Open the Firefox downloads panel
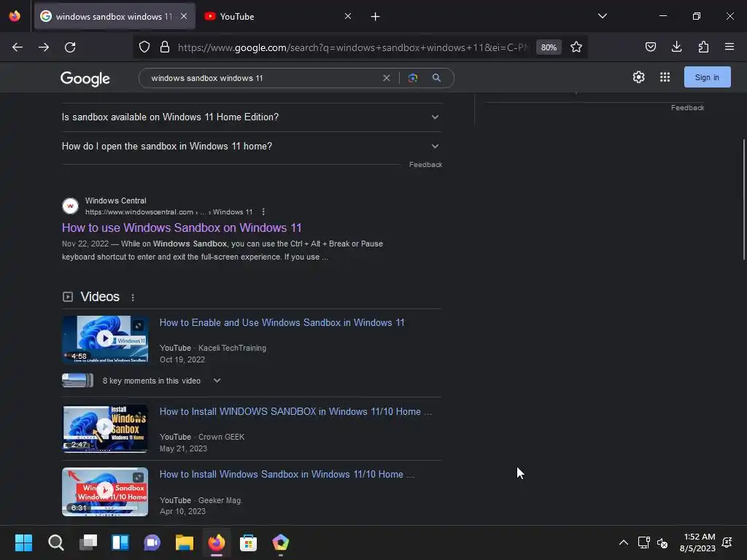The image size is (747, 560). pos(677,47)
